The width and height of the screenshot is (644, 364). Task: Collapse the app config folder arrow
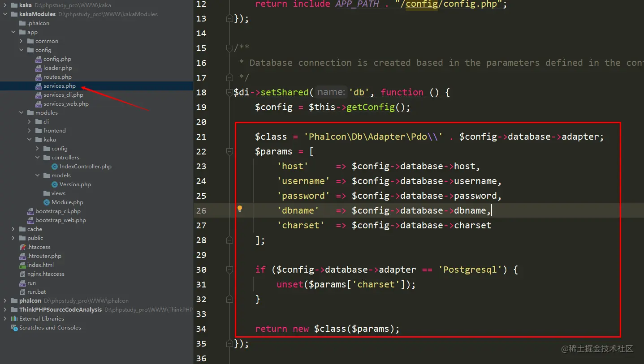coord(21,50)
